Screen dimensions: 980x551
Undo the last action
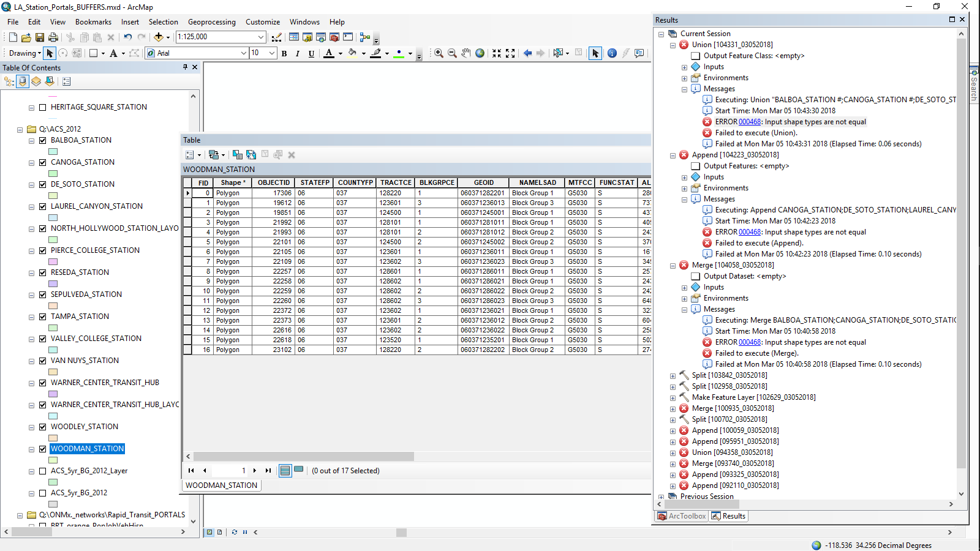click(x=127, y=37)
